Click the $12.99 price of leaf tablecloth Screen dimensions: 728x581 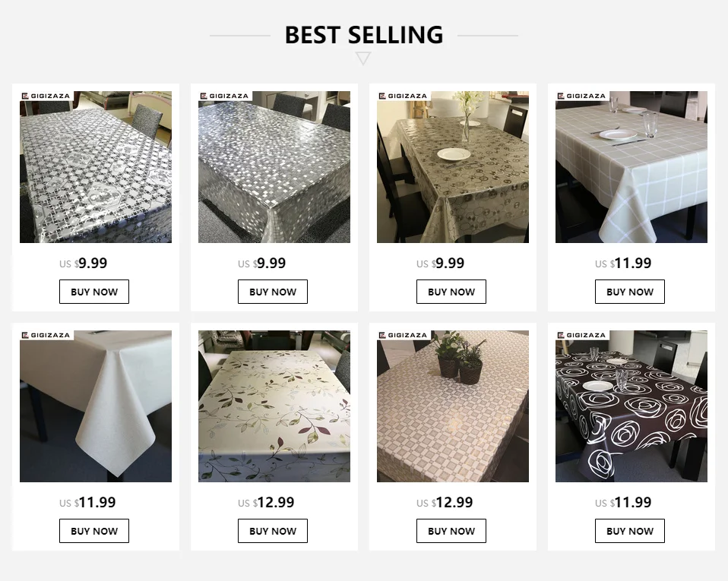[266, 502]
